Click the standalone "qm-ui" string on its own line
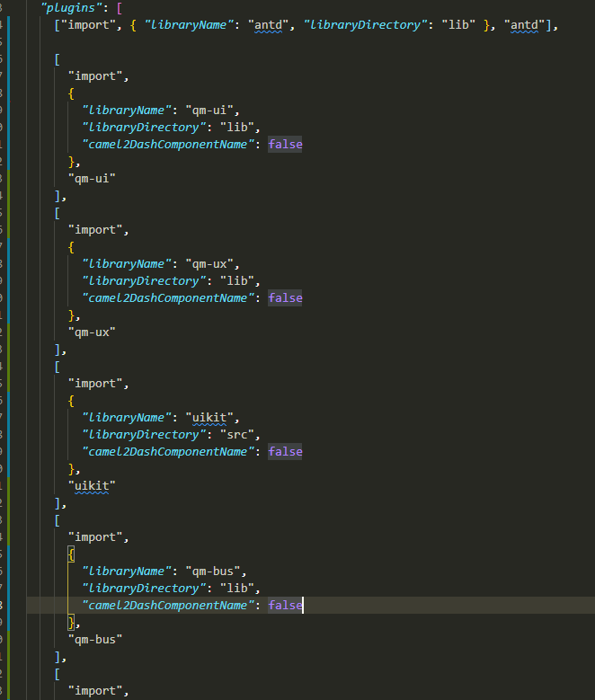Screen dimensions: 595x700 [x=92, y=179]
